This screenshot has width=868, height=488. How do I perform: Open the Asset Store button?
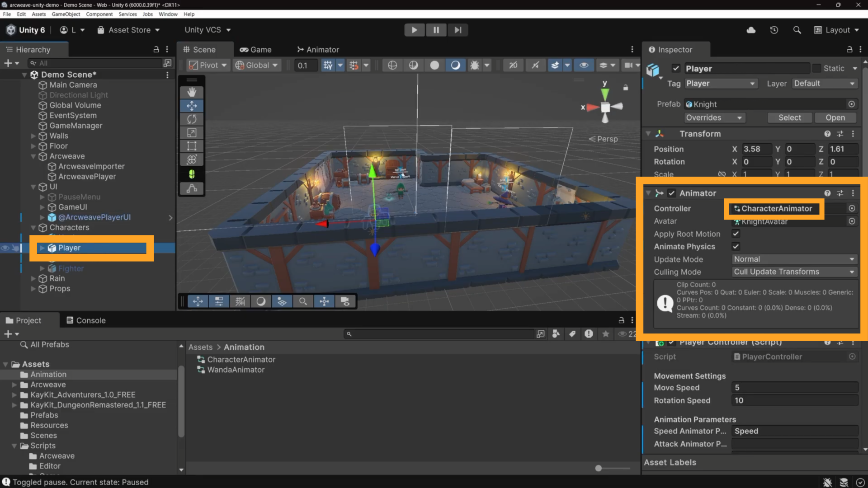(x=129, y=30)
